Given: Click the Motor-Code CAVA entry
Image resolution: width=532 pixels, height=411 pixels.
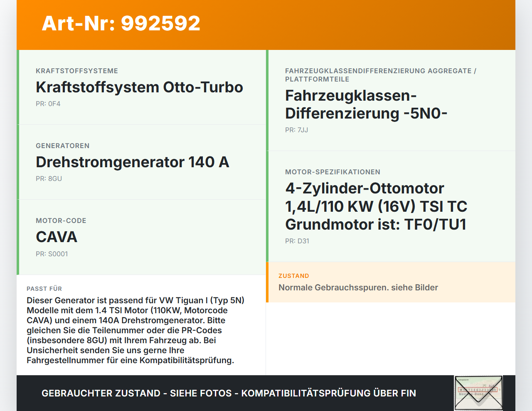Looking at the screenshot, I should point(57,237).
